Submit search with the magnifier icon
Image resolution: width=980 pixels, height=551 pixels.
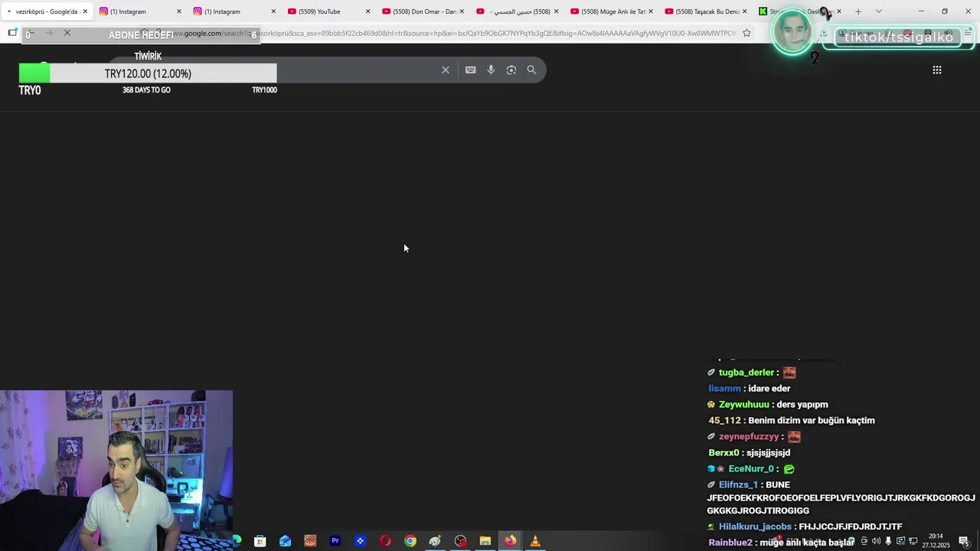point(531,70)
